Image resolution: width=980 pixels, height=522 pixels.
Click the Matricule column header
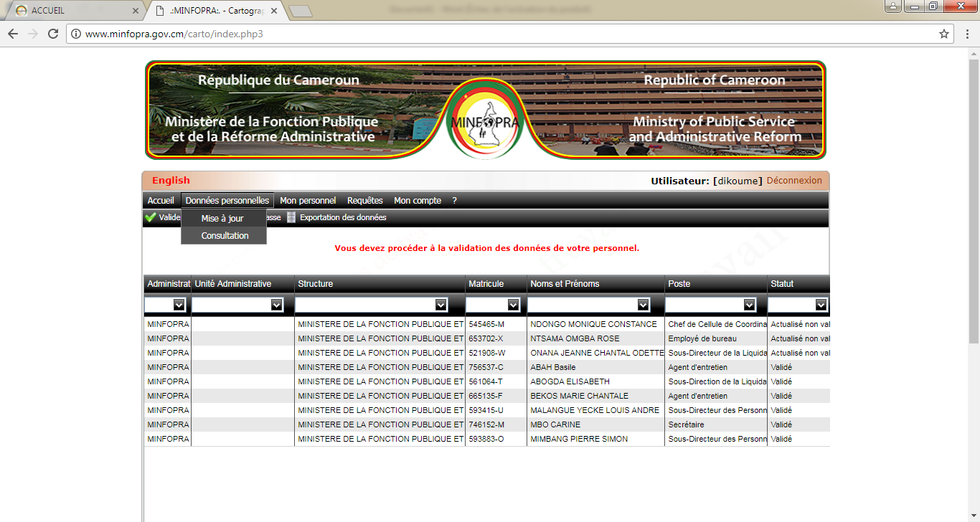(x=496, y=284)
